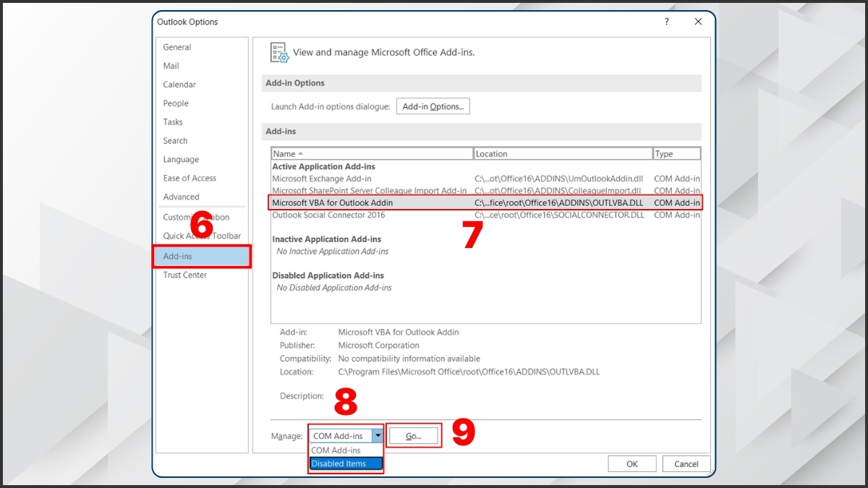The width and height of the screenshot is (868, 488).
Task: Open the Tasks options category
Action: [173, 122]
